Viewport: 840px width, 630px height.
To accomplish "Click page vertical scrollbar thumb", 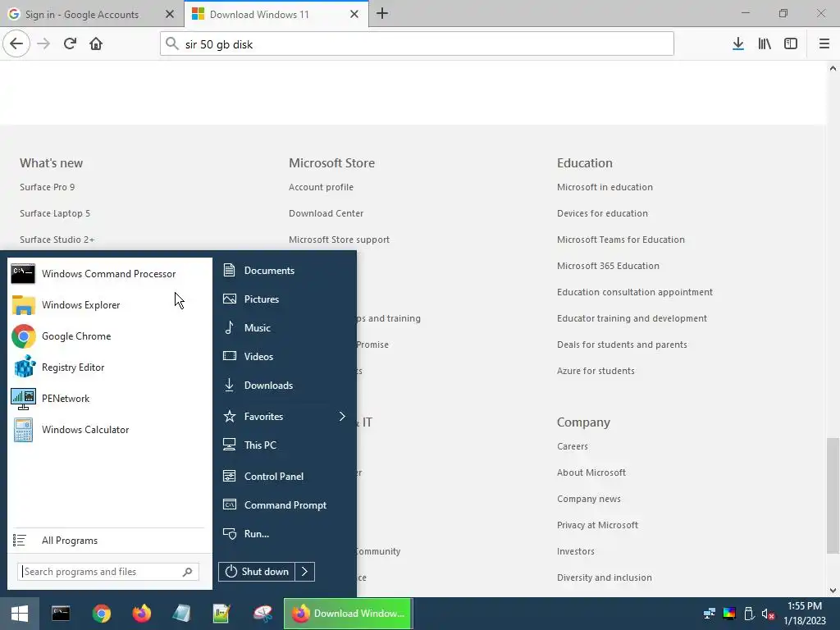I will pyautogui.click(x=833, y=495).
